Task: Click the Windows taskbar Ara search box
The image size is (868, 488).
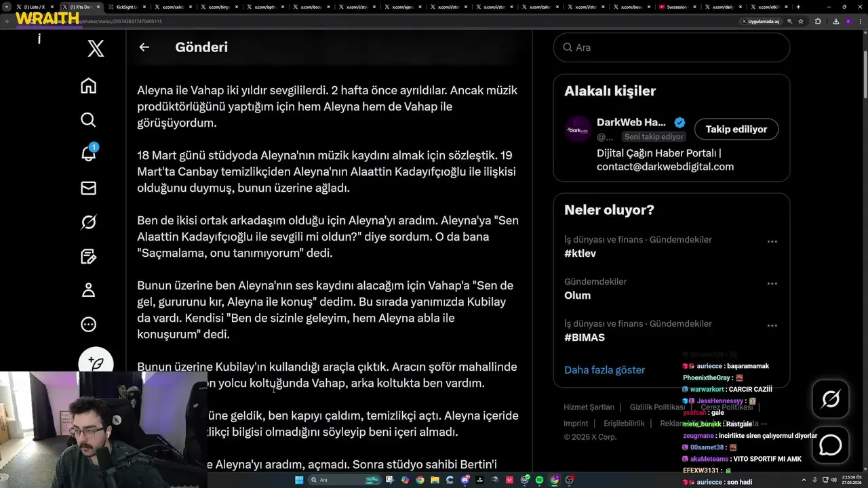Action: pyautogui.click(x=344, y=480)
